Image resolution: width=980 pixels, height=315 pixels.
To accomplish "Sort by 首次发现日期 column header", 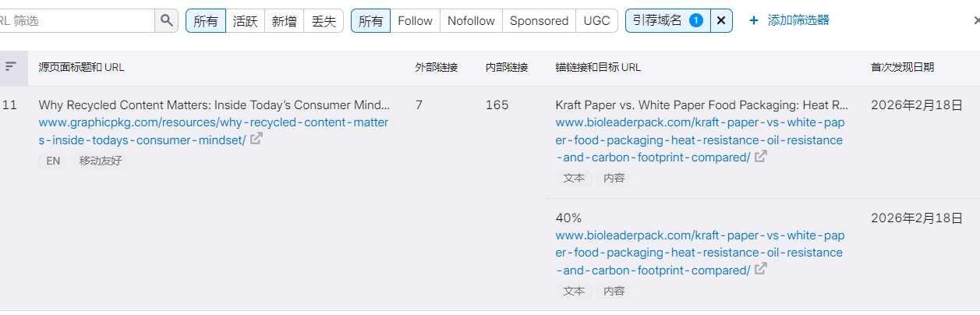I will click(x=902, y=68).
